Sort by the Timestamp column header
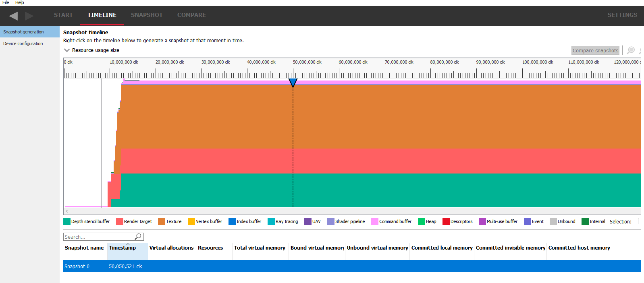This screenshot has height=283, width=644. 123,248
